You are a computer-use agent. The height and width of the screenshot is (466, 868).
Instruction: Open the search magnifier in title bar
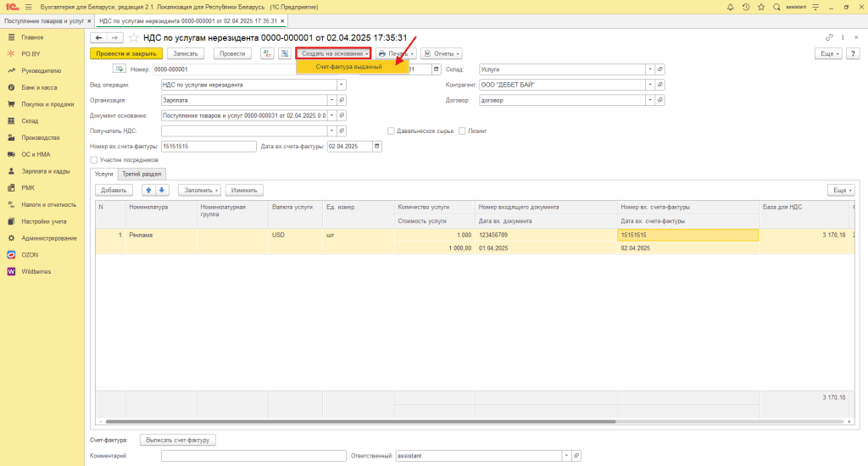776,7
